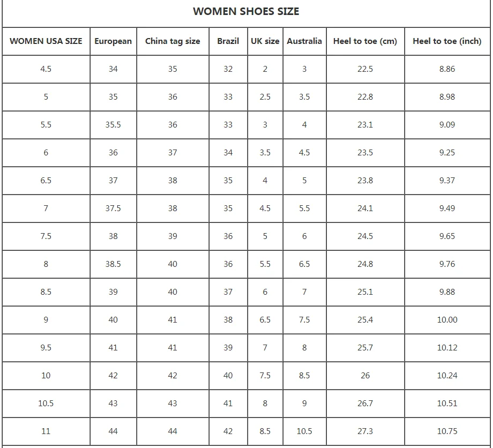Viewport: 493px width, 448px height.
Task: Select the 27.3 cm cell
Action: pyautogui.click(x=365, y=431)
